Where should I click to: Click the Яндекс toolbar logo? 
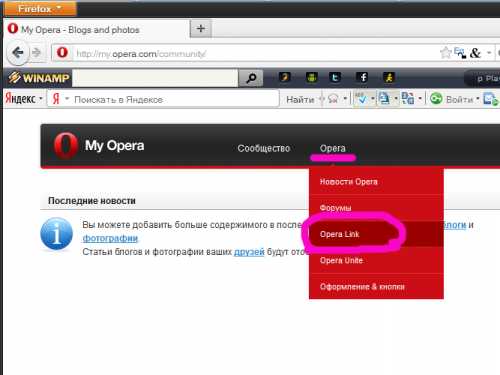coord(20,99)
